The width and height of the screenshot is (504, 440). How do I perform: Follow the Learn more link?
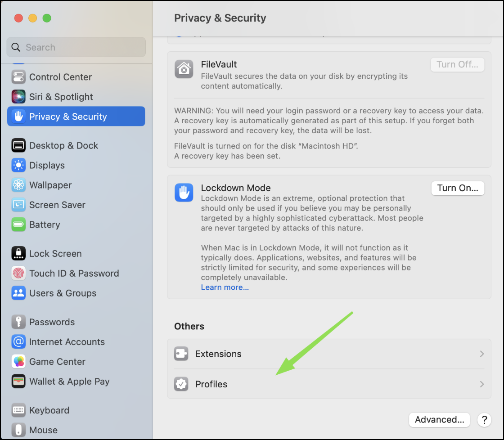(x=225, y=287)
